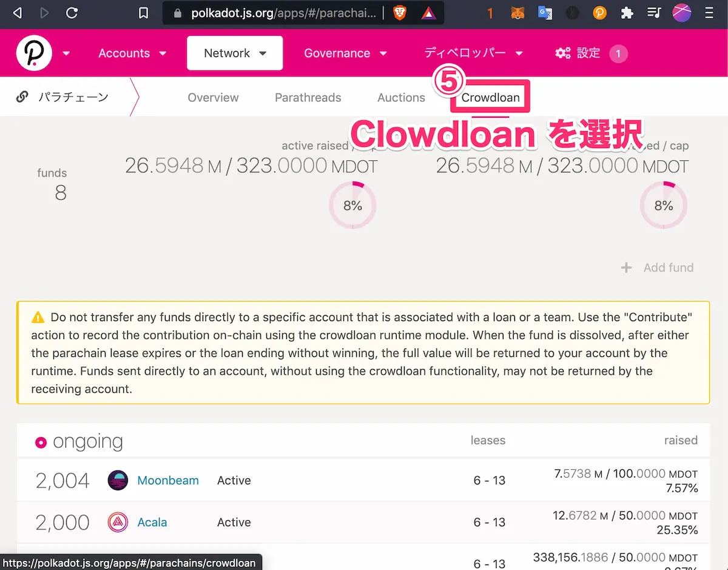Open the Google Translate extension icon
This screenshot has height=570, width=728.
tap(545, 13)
